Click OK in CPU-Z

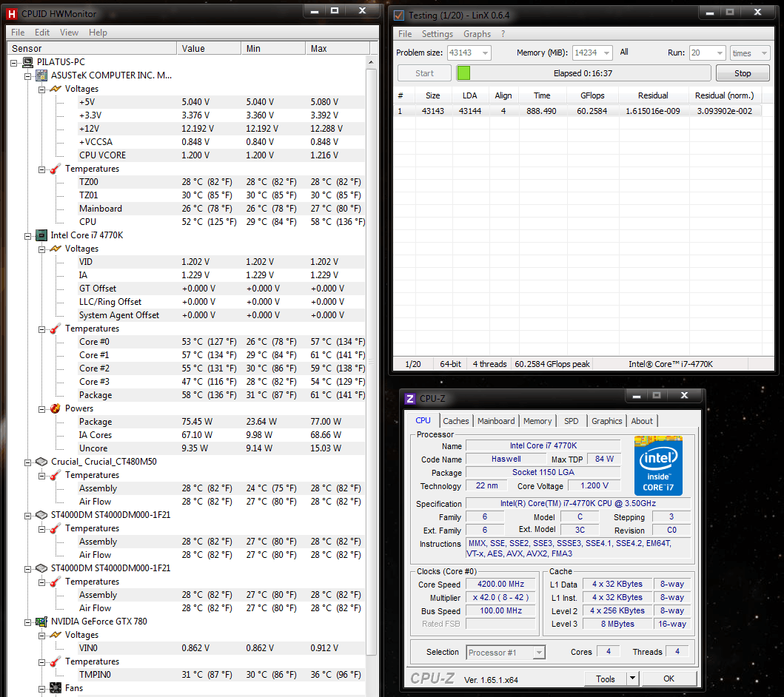pyautogui.click(x=669, y=679)
